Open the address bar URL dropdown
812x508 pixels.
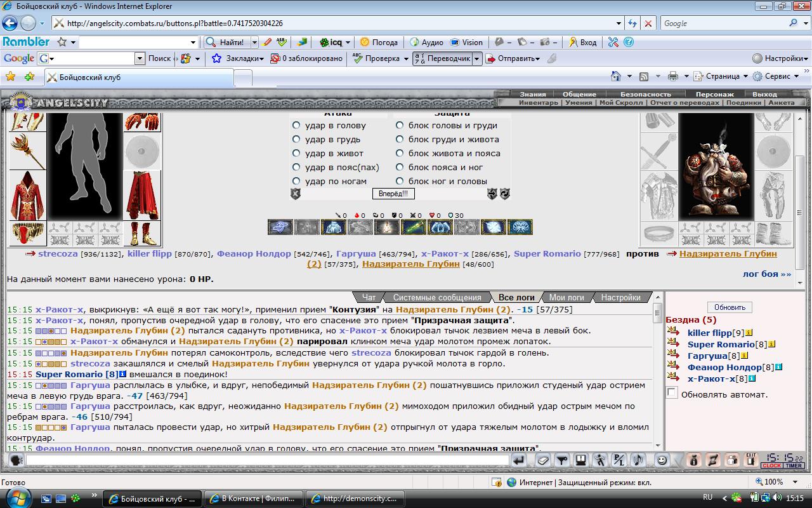619,23
